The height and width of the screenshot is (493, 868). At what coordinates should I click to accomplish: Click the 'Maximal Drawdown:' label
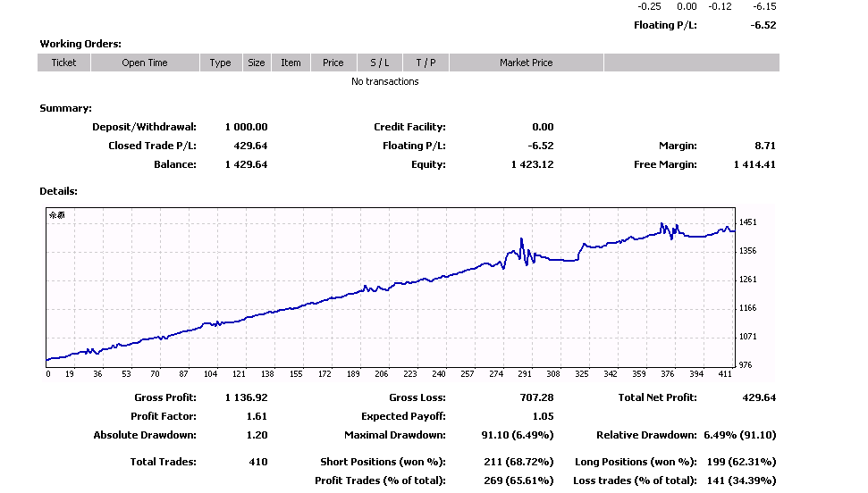(x=395, y=435)
